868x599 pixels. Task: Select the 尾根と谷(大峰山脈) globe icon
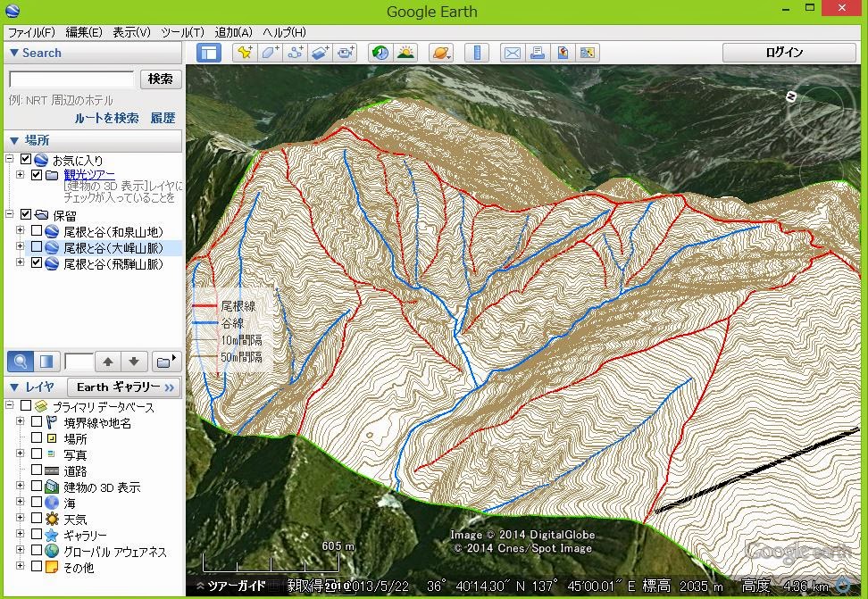(x=52, y=247)
